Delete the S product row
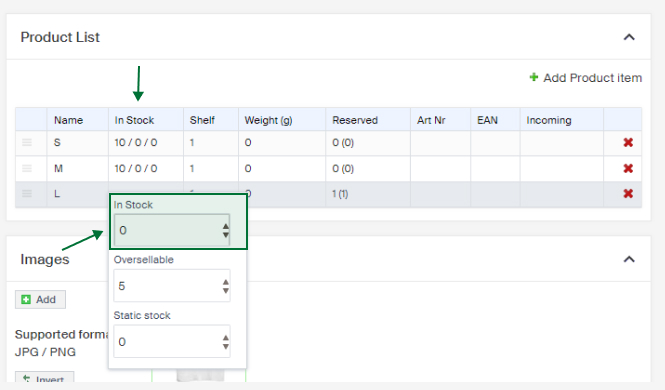 (628, 142)
